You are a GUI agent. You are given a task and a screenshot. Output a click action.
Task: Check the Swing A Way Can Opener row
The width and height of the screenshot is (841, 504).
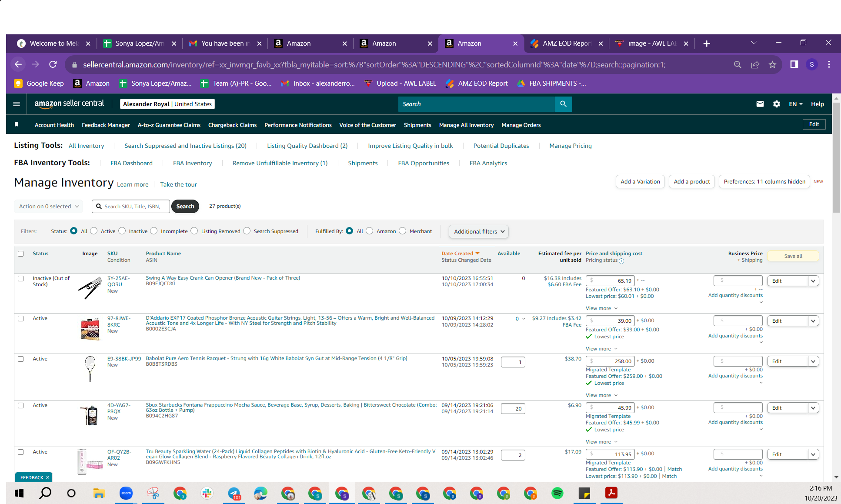20,278
